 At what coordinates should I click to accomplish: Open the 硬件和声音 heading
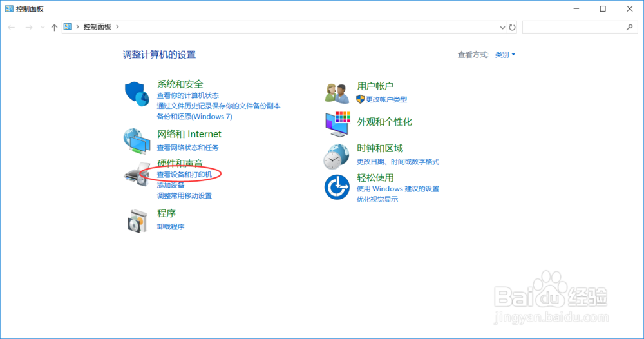[x=180, y=162]
